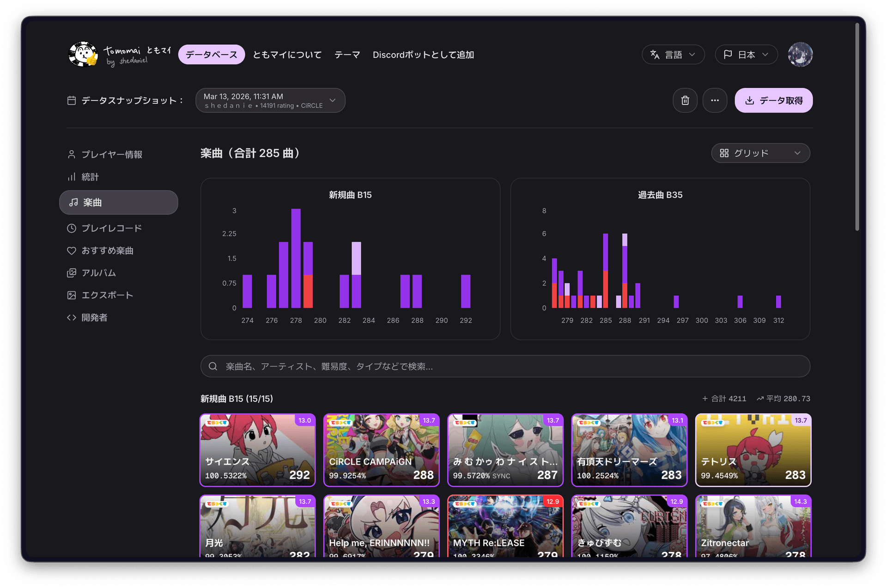Open the 言語 language dropdown

point(673,55)
